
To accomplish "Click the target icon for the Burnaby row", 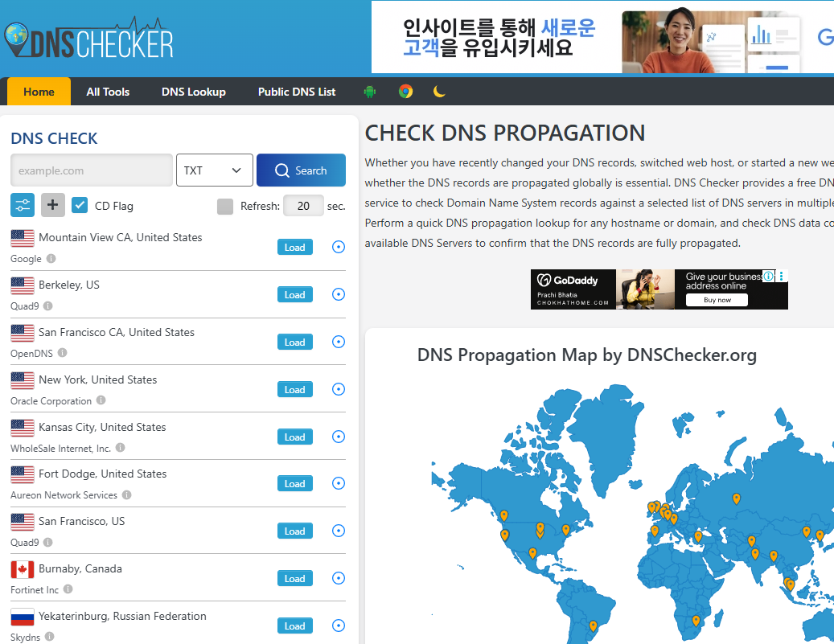I will 339,578.
